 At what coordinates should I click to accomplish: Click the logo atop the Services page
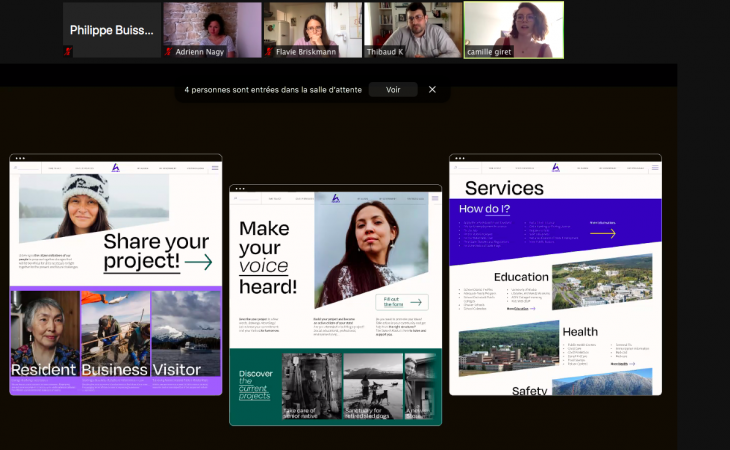pyautogui.click(x=555, y=167)
